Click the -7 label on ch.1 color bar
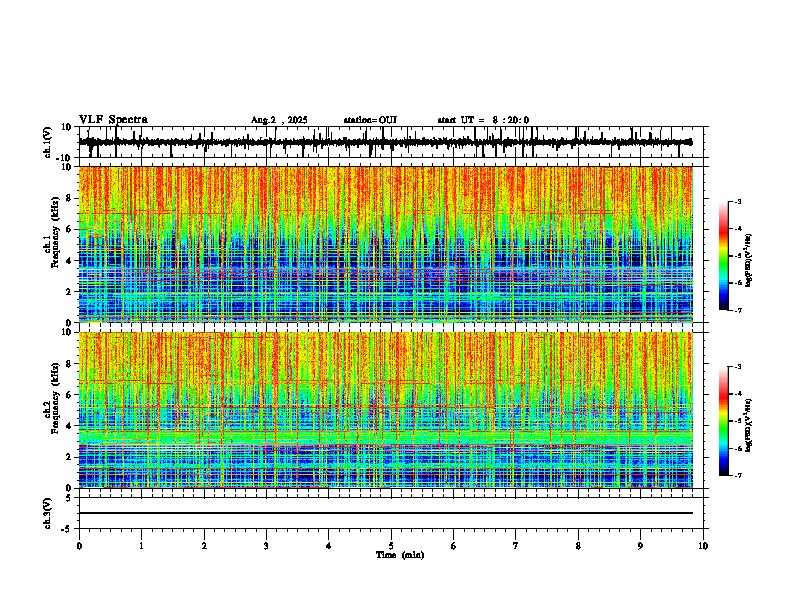The width and height of the screenshot is (792, 612). [738, 310]
